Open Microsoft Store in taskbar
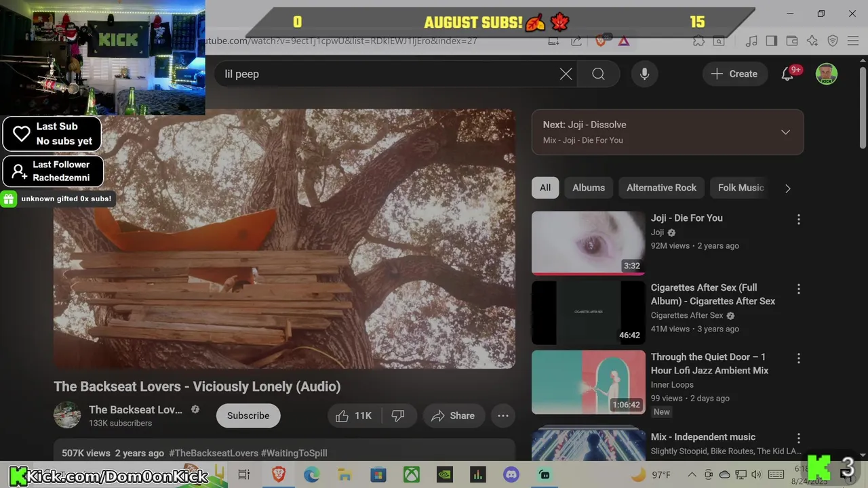This screenshot has height=488, width=868. pos(378,474)
